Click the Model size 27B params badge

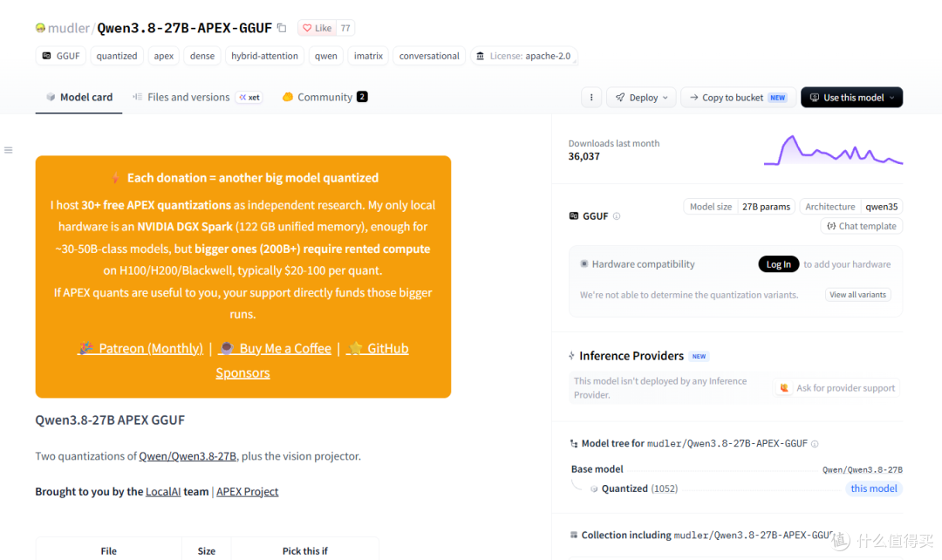coord(740,207)
